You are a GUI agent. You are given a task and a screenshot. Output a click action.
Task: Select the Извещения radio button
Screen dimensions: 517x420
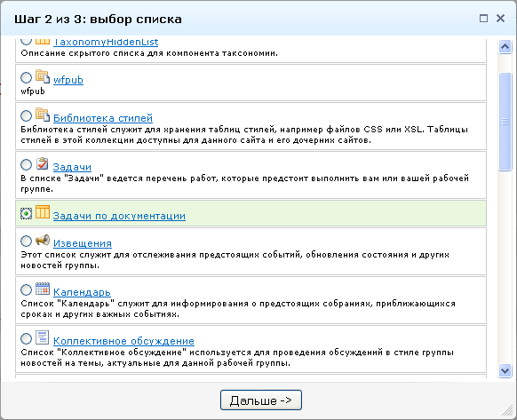pyautogui.click(x=26, y=241)
